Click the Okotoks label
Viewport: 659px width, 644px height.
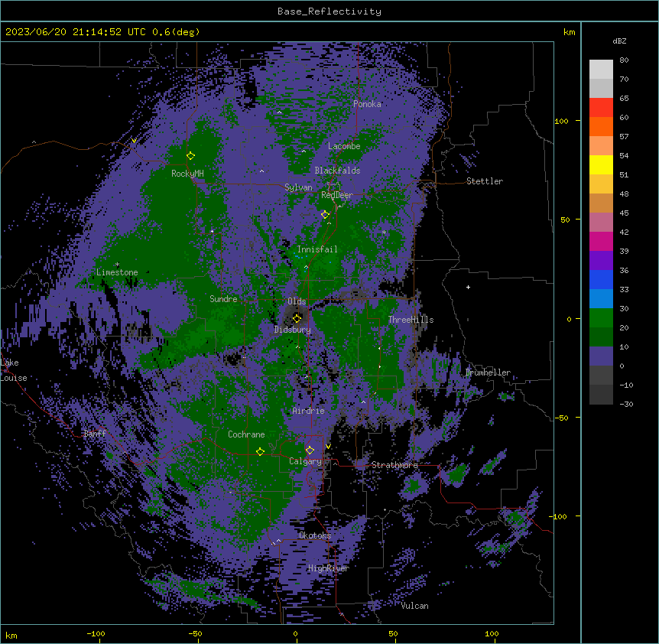pos(315,535)
